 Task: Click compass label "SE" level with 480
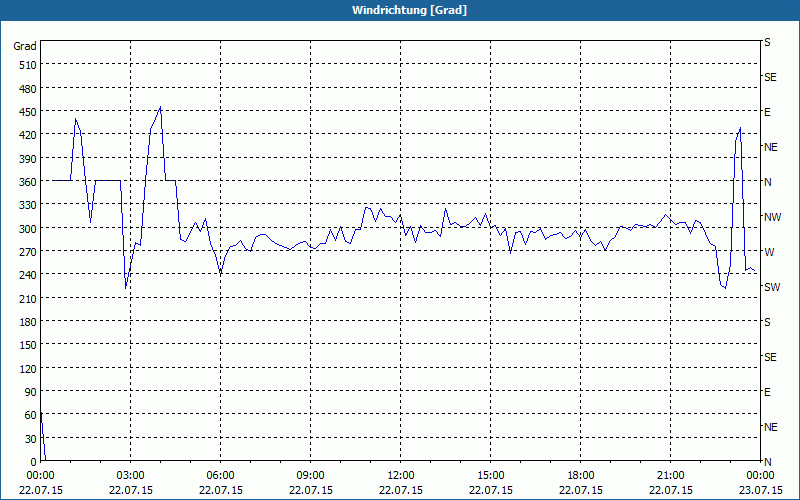click(770, 77)
